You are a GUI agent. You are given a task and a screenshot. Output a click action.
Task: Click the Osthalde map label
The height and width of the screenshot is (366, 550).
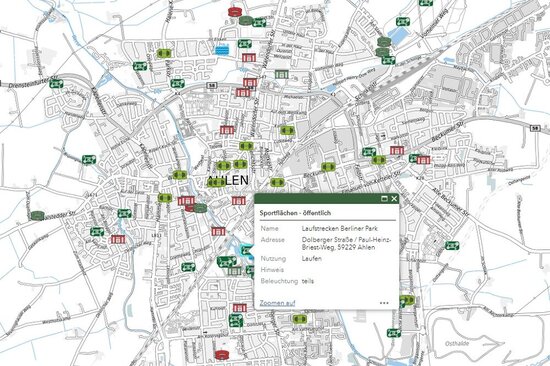tap(457, 343)
